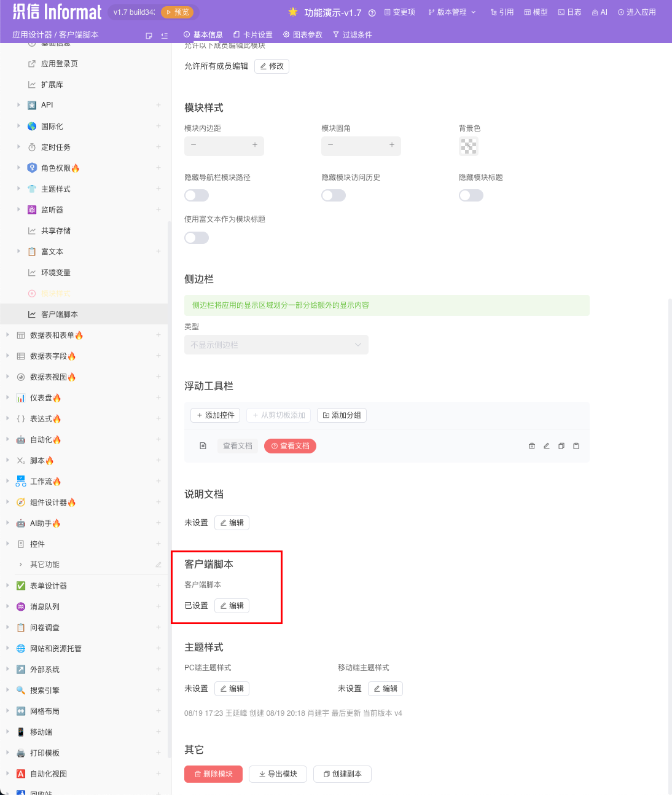Select 仪表盘 in the left sidebar
Viewport: 672px width, 795px height.
(x=42, y=397)
